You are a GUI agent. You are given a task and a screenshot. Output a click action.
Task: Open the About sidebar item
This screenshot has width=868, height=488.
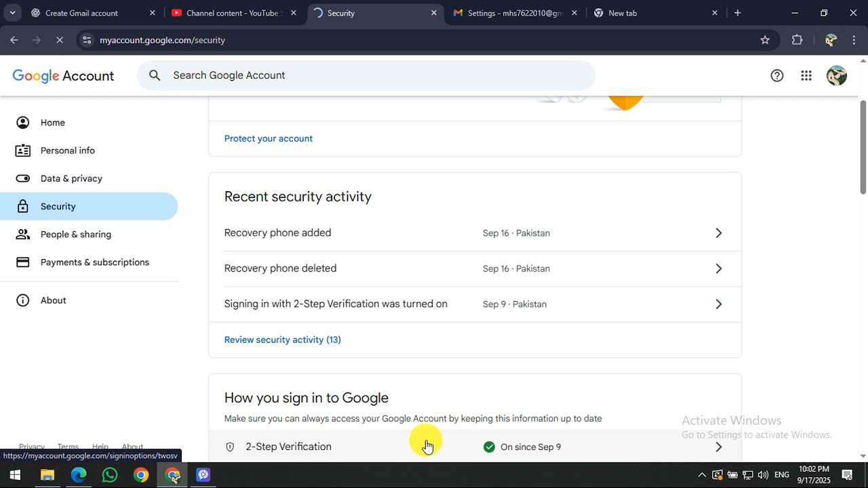point(89,300)
